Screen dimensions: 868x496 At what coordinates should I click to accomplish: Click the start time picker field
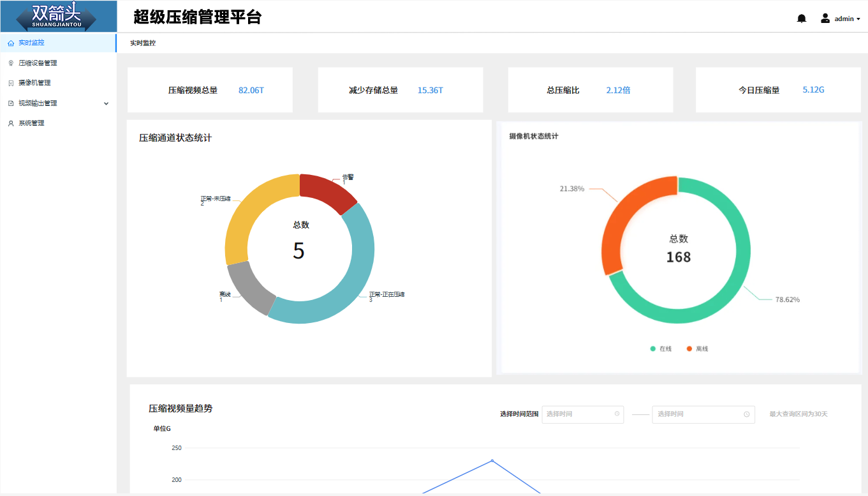pos(582,414)
